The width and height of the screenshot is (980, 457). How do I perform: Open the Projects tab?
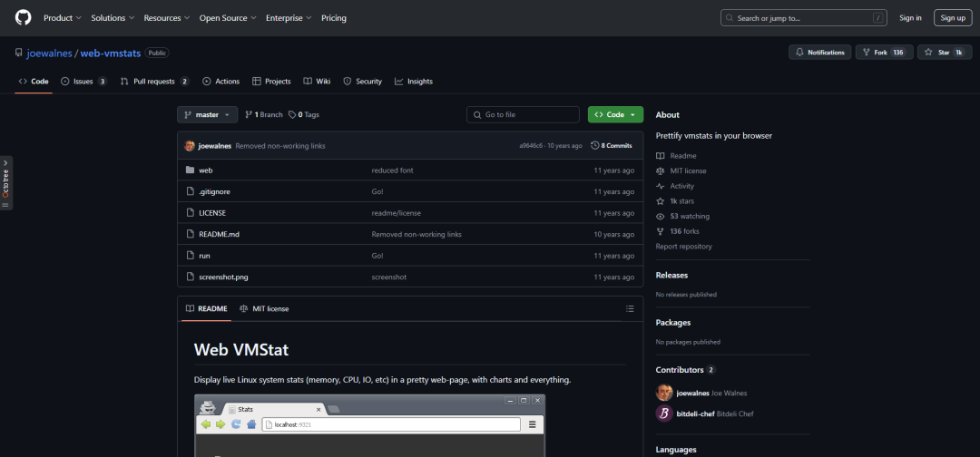(x=271, y=82)
